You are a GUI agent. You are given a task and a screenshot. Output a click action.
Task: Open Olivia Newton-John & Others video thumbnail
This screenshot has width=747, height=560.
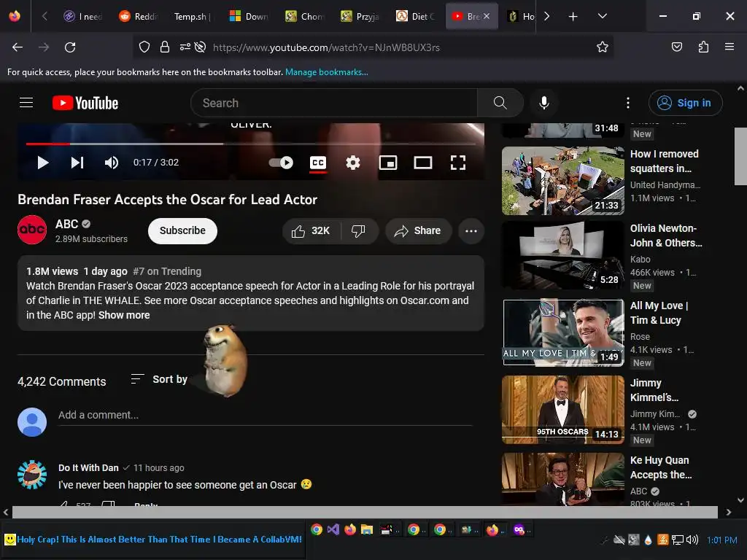pyautogui.click(x=562, y=254)
